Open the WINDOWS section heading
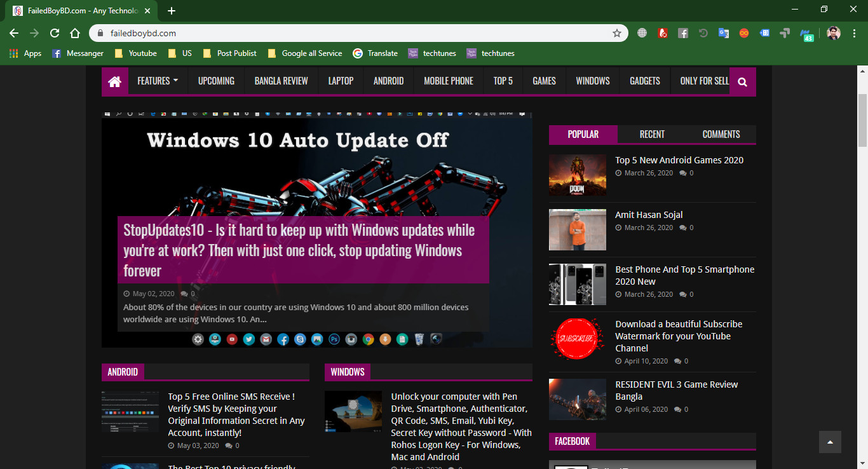Viewport: 868px width, 469px height. point(348,372)
